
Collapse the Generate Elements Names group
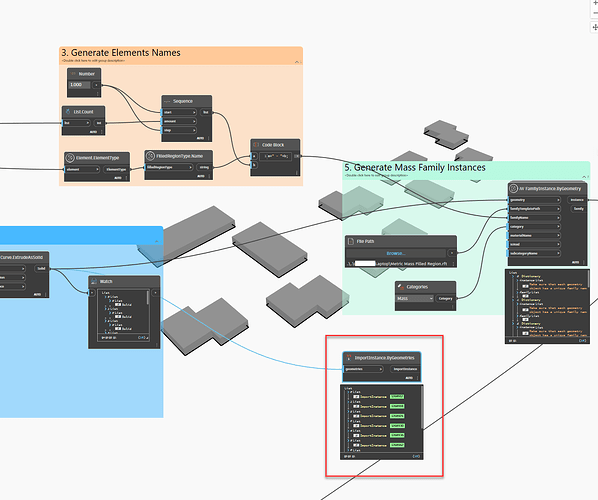click(x=297, y=62)
